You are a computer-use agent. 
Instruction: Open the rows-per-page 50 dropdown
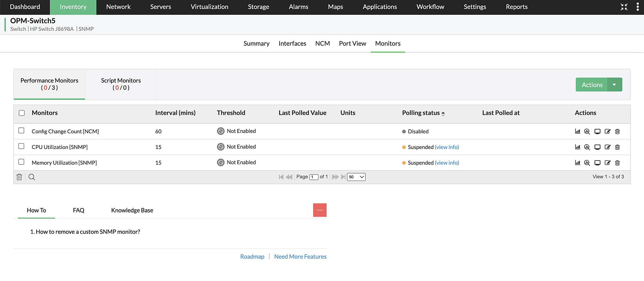pos(356,177)
